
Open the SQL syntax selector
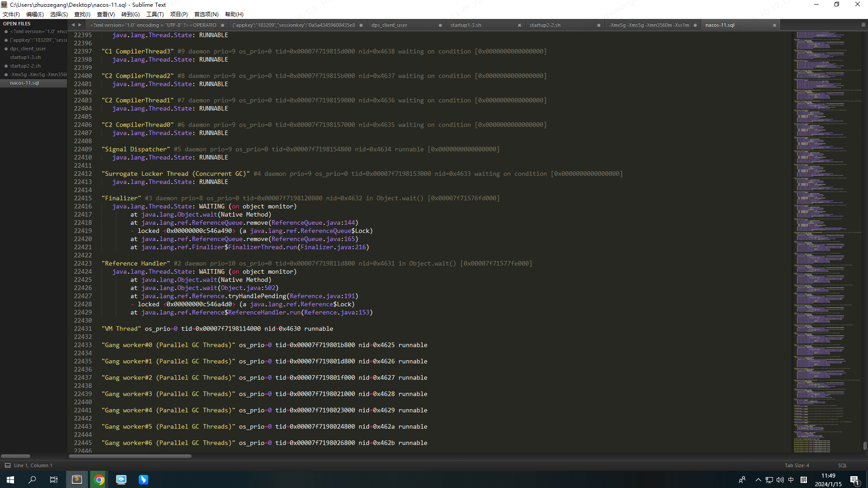[x=842, y=465]
